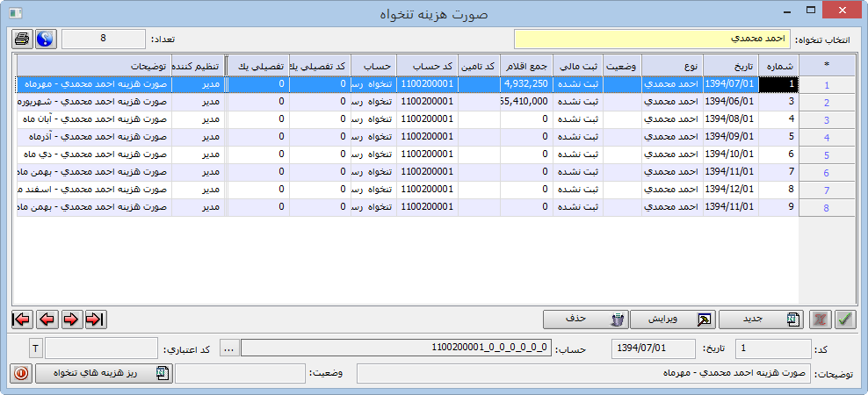This screenshot has width=868, height=395.
Task: Select description ending مهرماه in grid
Action: 94,84
